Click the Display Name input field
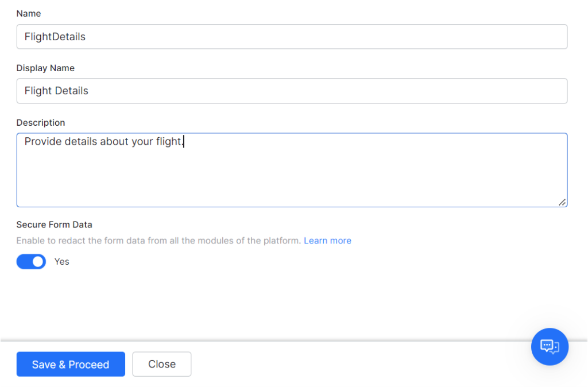Image resolution: width=588 pixels, height=387 pixels. coord(292,91)
